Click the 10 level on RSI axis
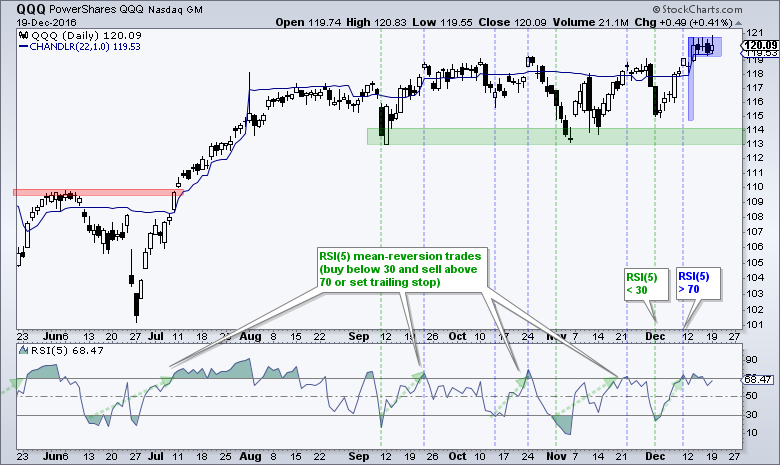The image size is (780, 465). coord(751,433)
